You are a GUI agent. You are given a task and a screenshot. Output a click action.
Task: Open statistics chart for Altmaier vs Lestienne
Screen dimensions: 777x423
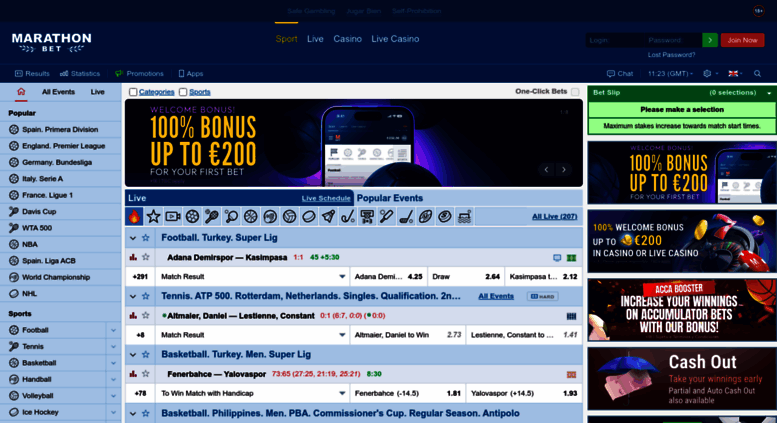[x=133, y=316]
